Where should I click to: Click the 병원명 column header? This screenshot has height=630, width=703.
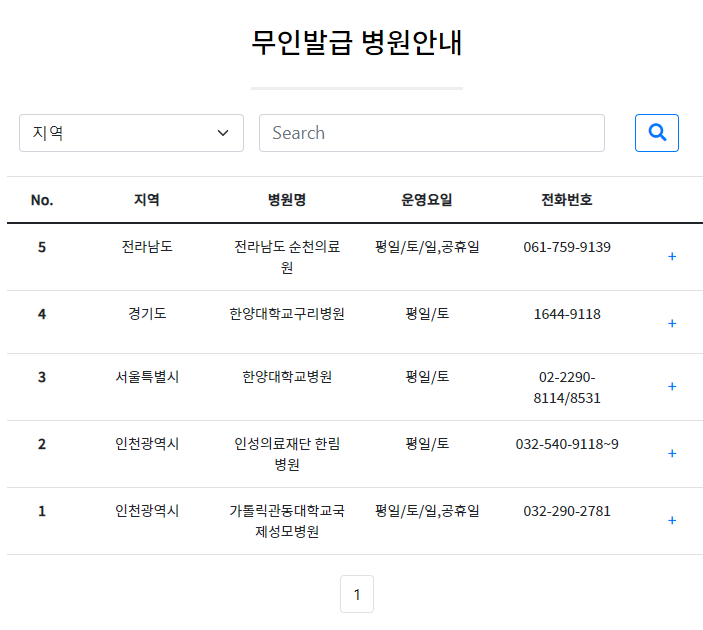(x=287, y=200)
